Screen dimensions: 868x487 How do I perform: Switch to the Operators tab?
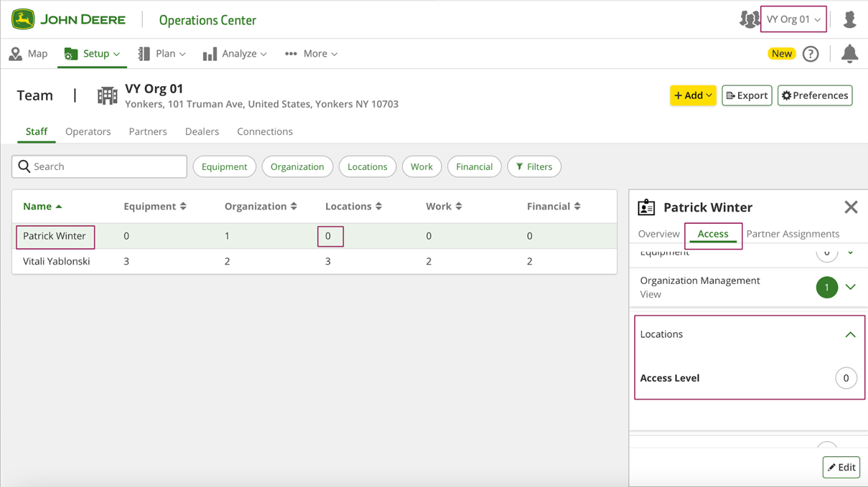point(88,131)
